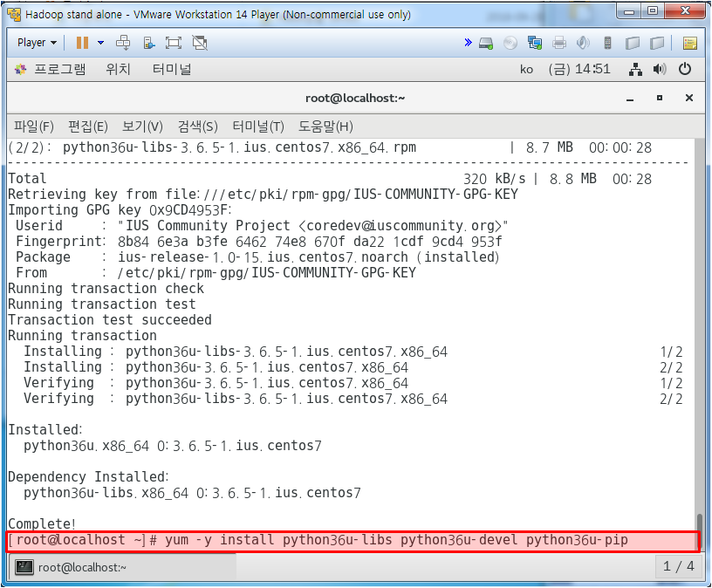Viewport: 712px width, 588px height.
Task: Click 'Transaction test succeeded' line
Action: [x=110, y=319]
